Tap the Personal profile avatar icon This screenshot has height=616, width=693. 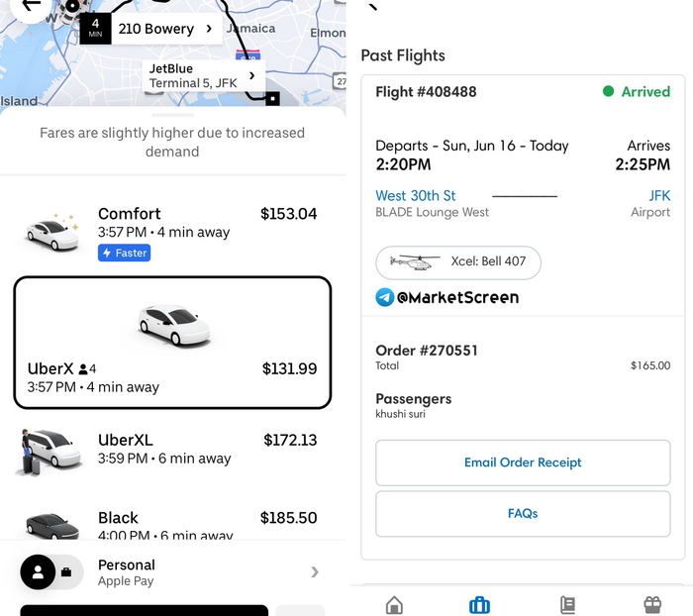pyautogui.click(x=38, y=571)
